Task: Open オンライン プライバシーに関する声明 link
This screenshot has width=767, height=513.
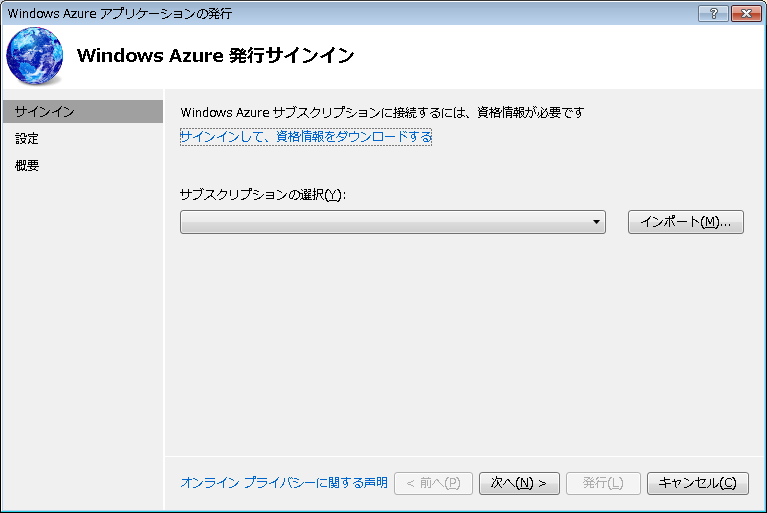Action: 284,483
